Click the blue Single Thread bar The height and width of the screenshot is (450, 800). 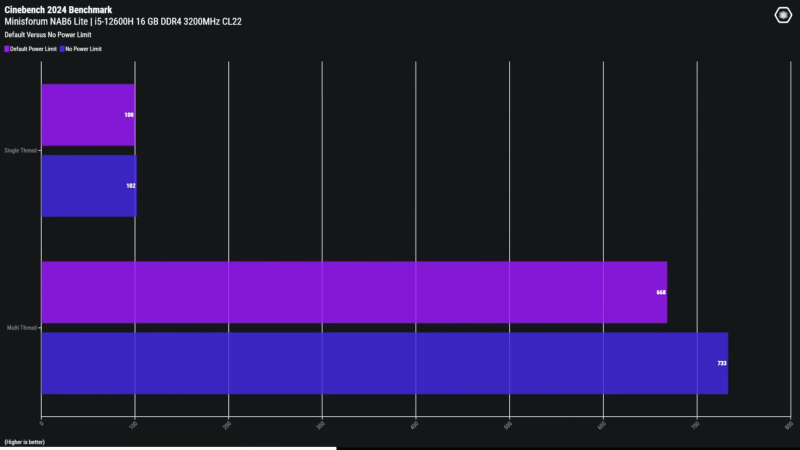[x=87, y=186]
